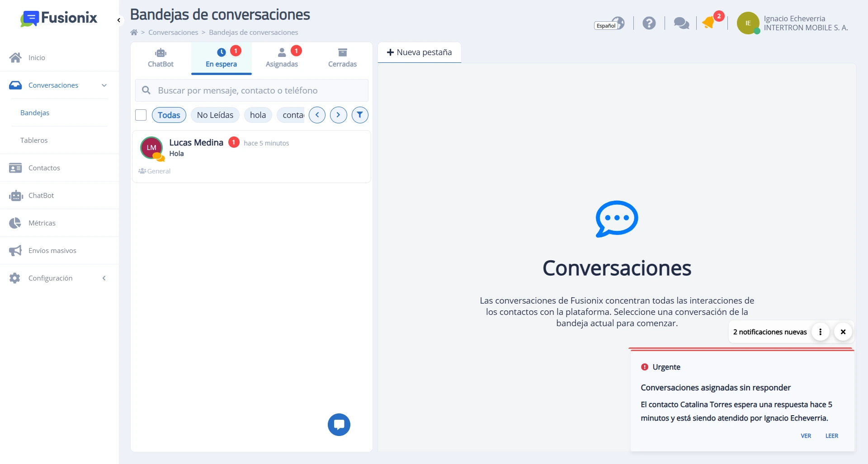Select the Todas filter chip

coord(169,115)
